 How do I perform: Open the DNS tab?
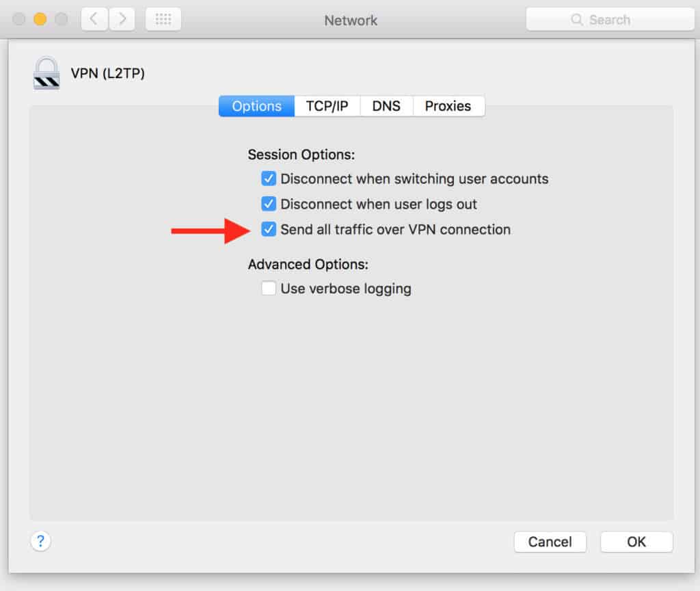pos(386,106)
